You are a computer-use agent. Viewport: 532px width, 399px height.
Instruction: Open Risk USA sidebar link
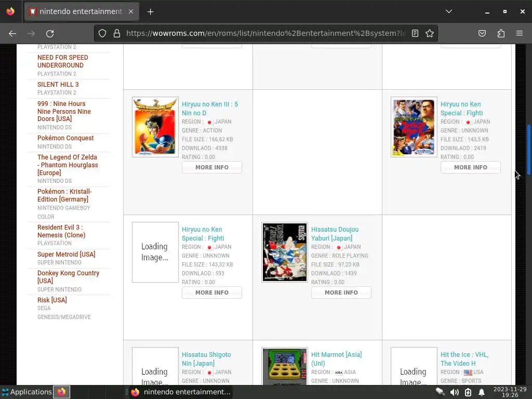coord(52,300)
